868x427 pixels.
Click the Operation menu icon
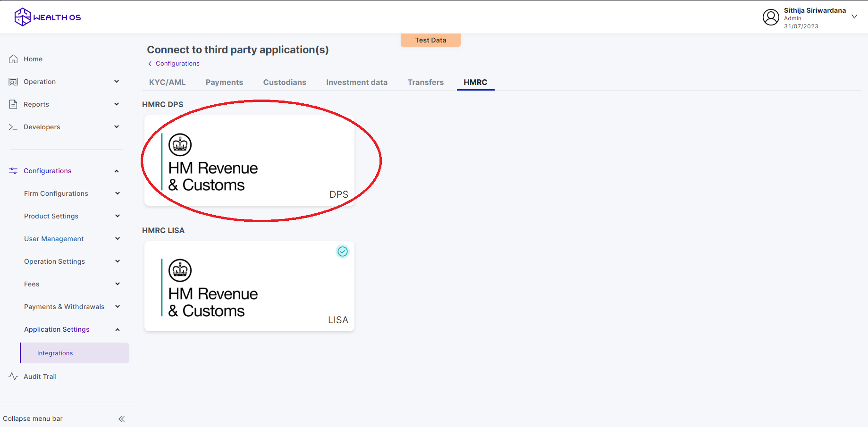tap(13, 82)
